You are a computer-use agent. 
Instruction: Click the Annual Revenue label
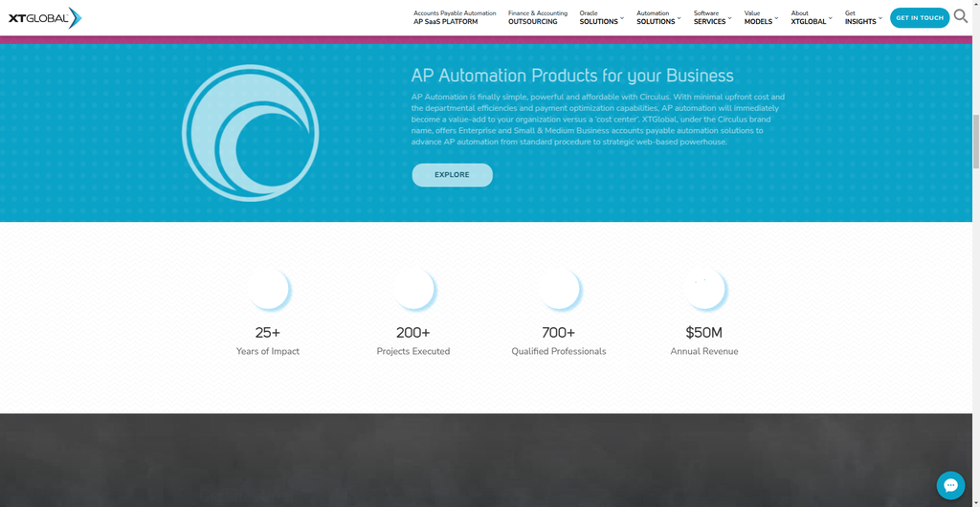point(704,351)
